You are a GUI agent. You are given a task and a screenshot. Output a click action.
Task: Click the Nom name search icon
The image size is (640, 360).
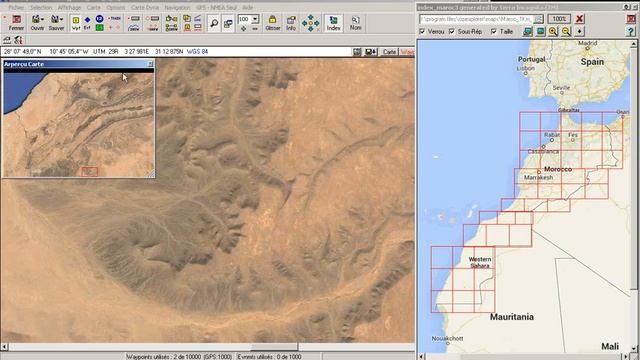[355, 23]
